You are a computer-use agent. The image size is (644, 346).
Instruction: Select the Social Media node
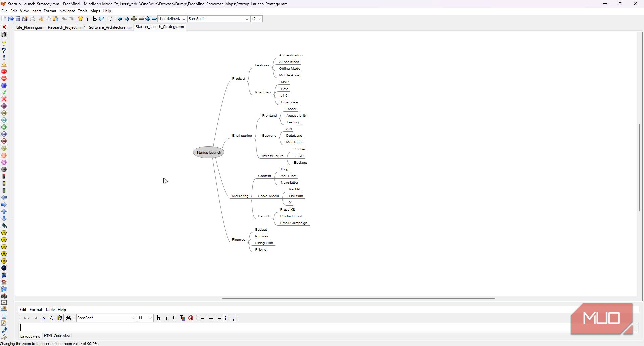pos(268,196)
